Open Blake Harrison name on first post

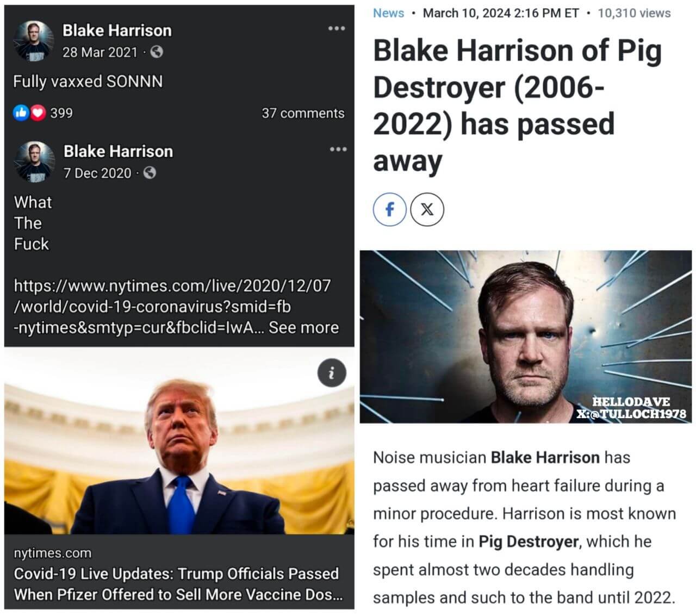(117, 30)
